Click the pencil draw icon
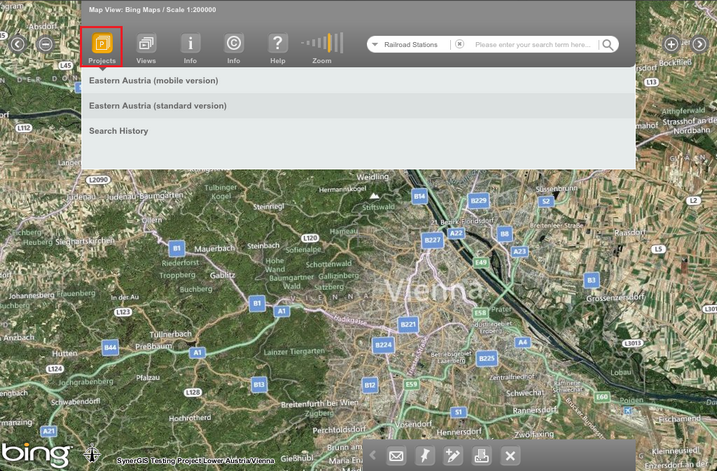Viewport: 717px width, 471px height. [453, 456]
